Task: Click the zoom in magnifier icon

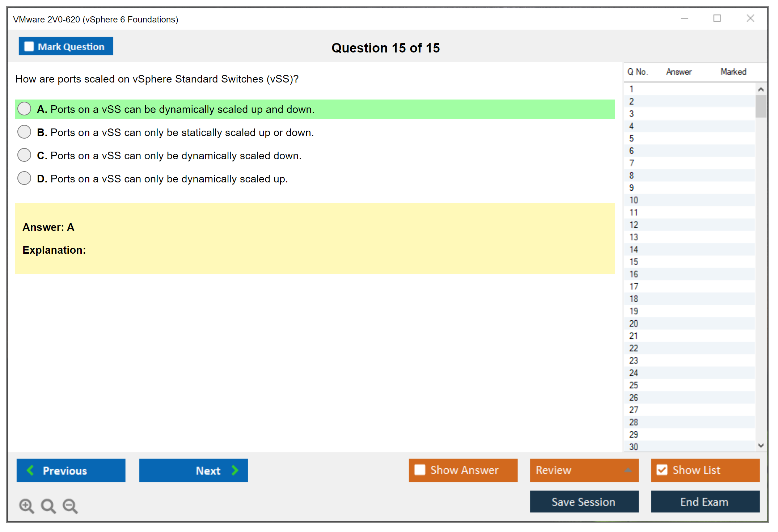Action: pyautogui.click(x=26, y=506)
